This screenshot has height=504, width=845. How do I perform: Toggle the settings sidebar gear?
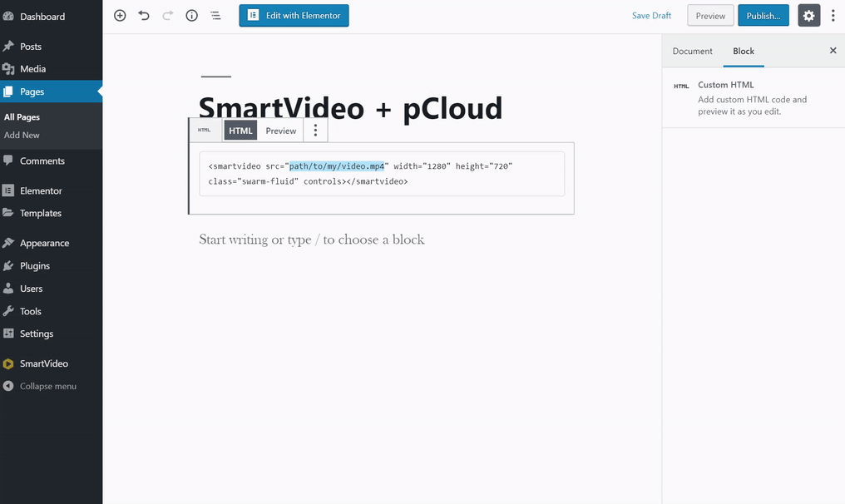pyautogui.click(x=809, y=16)
